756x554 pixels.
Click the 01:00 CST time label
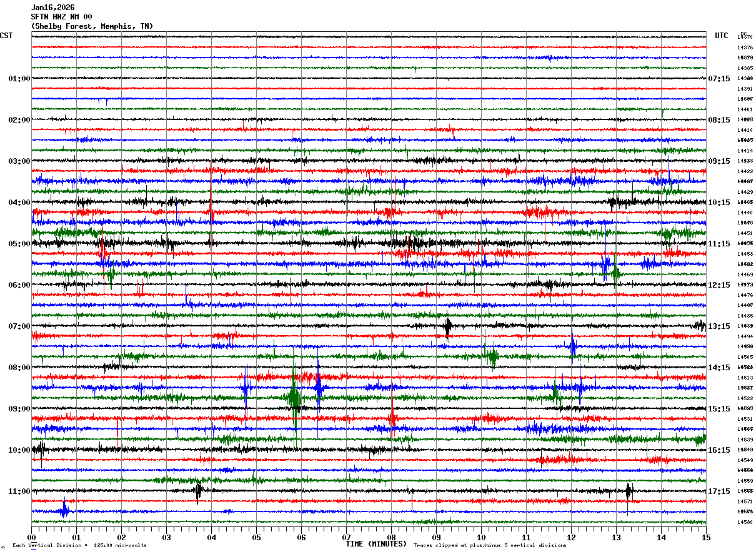[x=19, y=79]
